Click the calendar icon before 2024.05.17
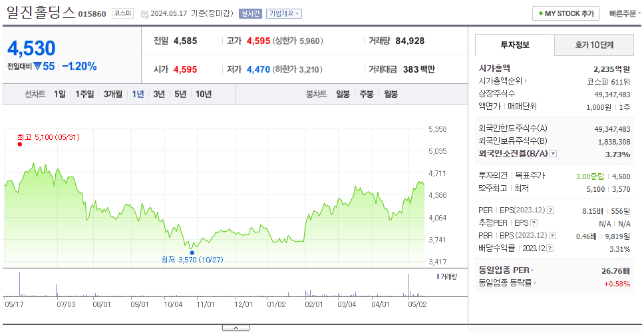644x333 pixels. pos(144,14)
